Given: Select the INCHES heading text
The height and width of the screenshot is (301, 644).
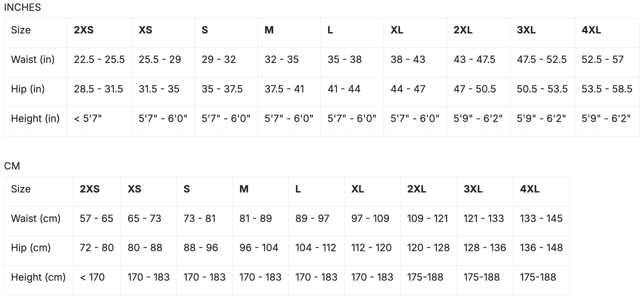Looking at the screenshot, I should (x=23, y=7).
